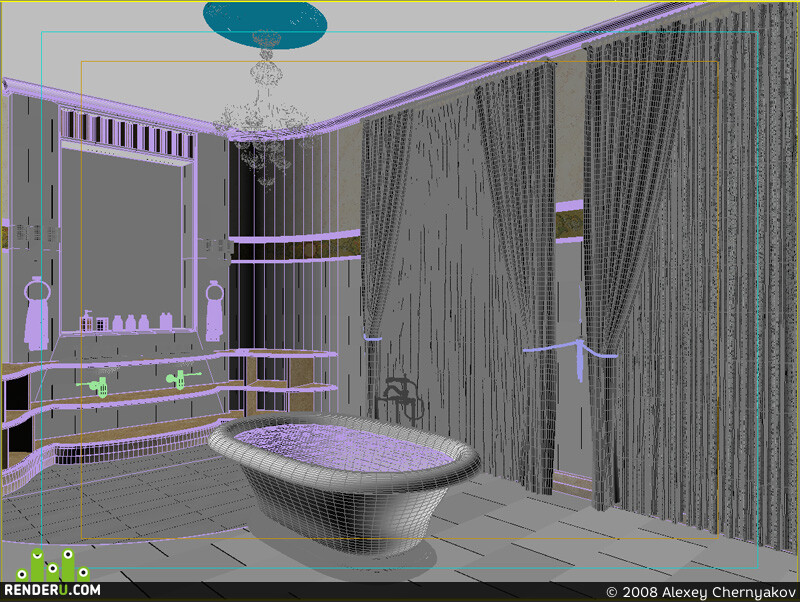
Task: Click the right green faucet handle
Action: coord(180,378)
